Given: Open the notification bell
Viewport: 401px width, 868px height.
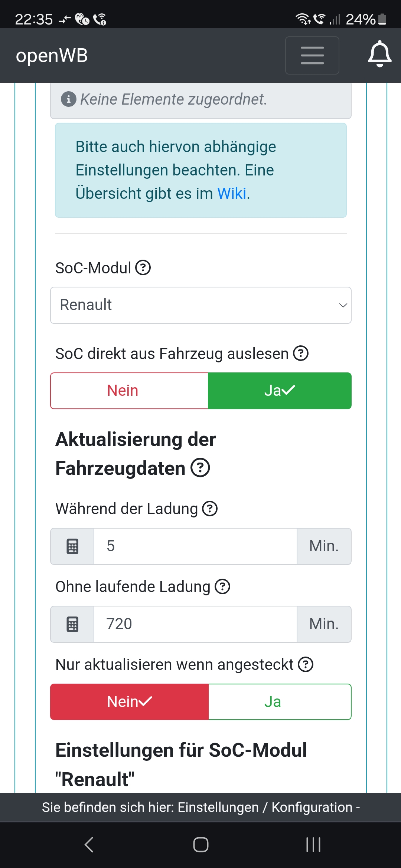Looking at the screenshot, I should [379, 54].
